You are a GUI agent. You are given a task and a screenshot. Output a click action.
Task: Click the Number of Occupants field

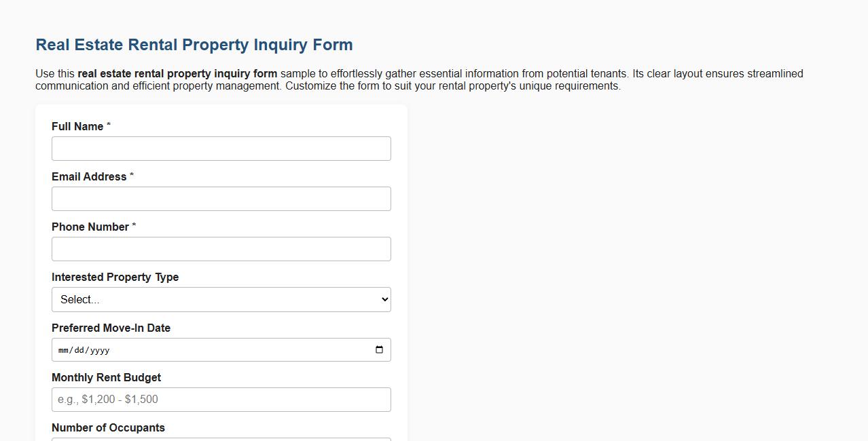(221, 440)
